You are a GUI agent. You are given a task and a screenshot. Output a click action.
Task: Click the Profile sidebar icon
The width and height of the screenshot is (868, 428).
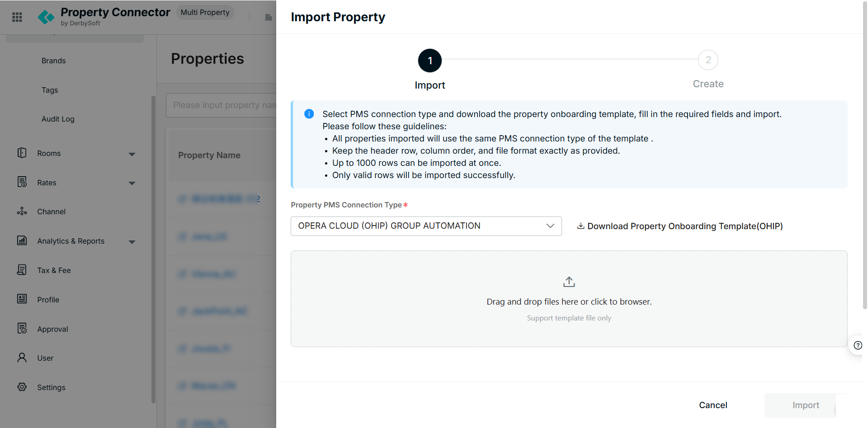tap(22, 299)
